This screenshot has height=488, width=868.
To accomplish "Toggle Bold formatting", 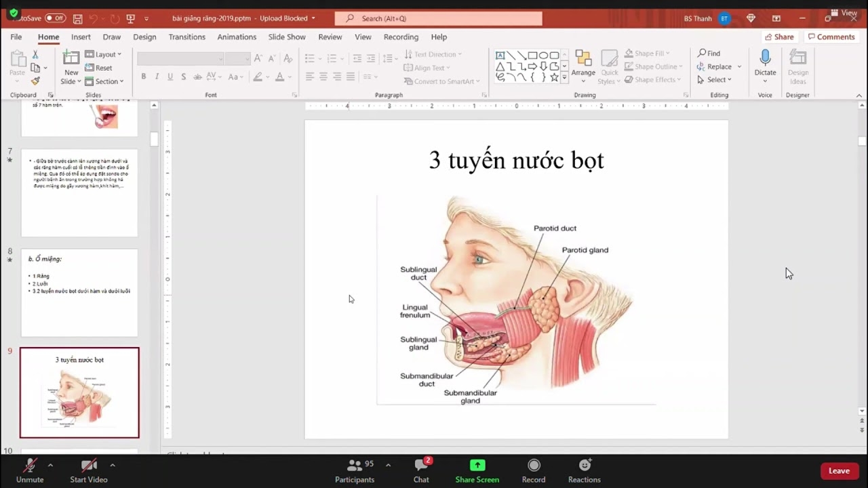I will (144, 77).
